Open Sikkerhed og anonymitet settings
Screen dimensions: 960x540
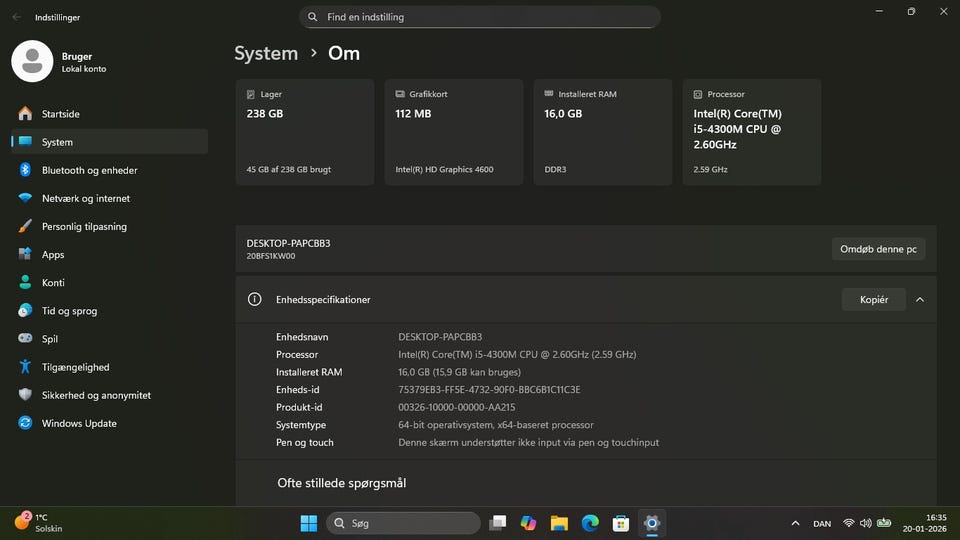[96, 395]
